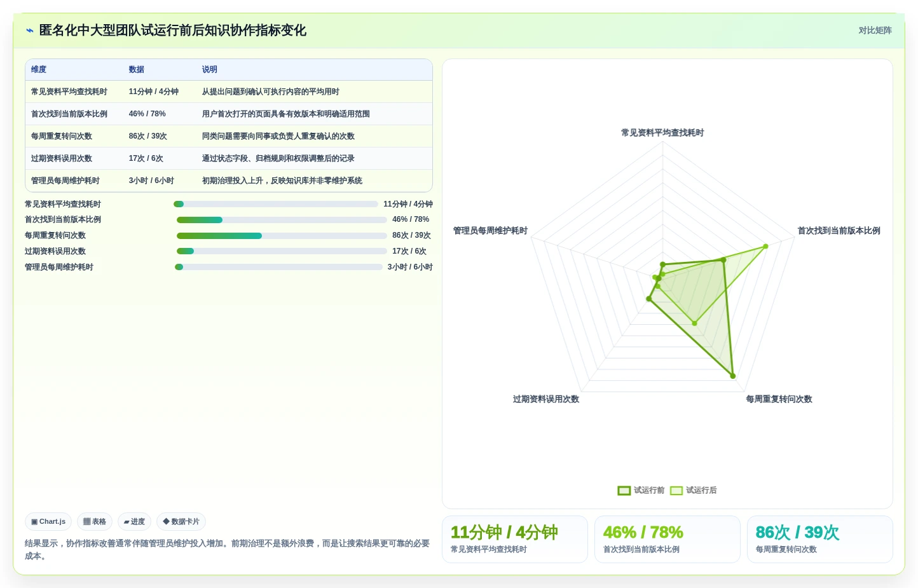This screenshot has width=918, height=588.
Task: Click 试运行后 radar point on 每周重复转问次数 axis
Action: tap(694, 324)
